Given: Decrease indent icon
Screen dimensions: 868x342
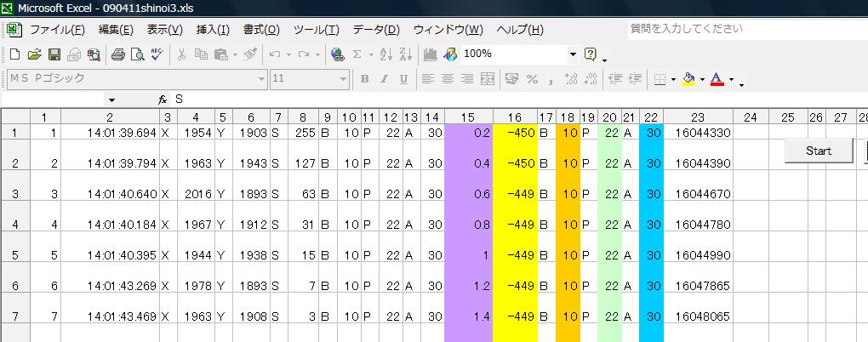Looking at the screenshot, I should 615,79.
